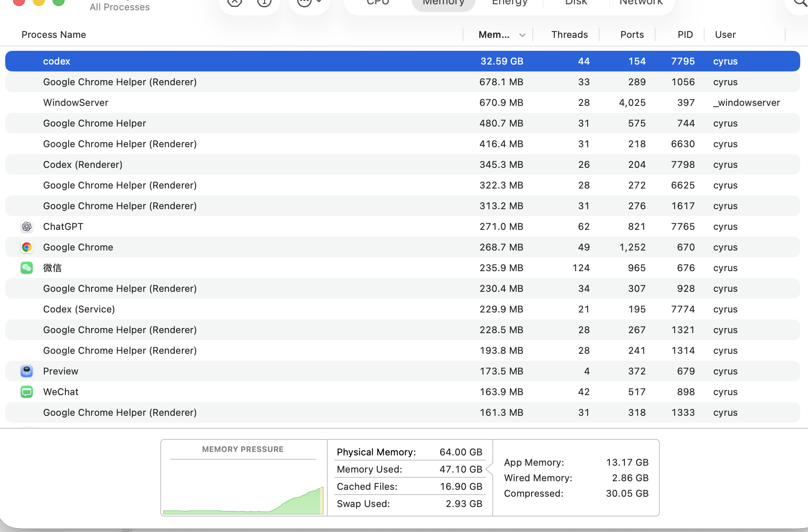Select Chrome Helper (Renderer) with PID 1321
The image size is (808, 532).
pos(403,330)
